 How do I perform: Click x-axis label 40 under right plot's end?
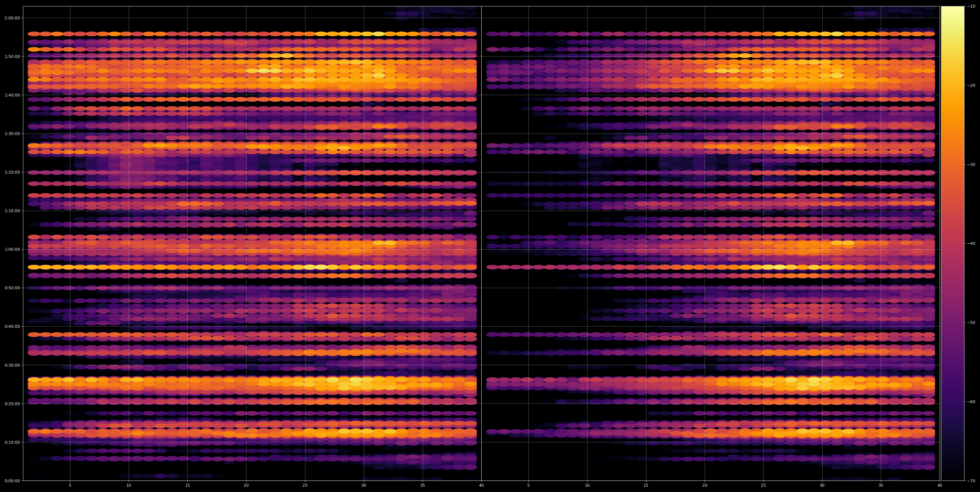pyautogui.click(x=940, y=486)
